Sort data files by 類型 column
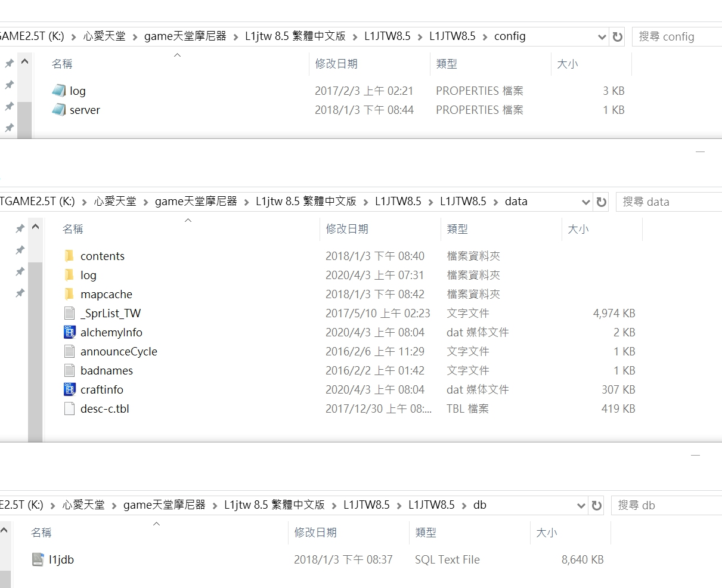The width and height of the screenshot is (722, 588). coord(457,229)
